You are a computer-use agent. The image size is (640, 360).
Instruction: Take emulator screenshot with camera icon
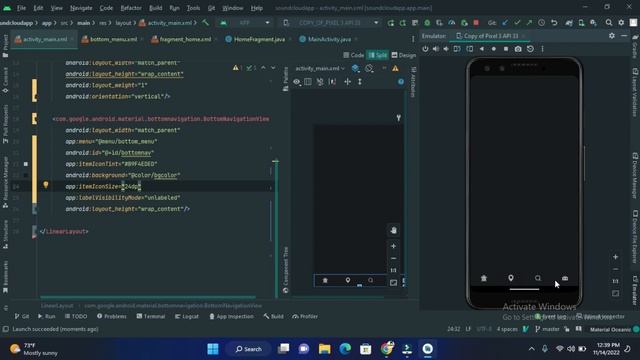coord(518,49)
